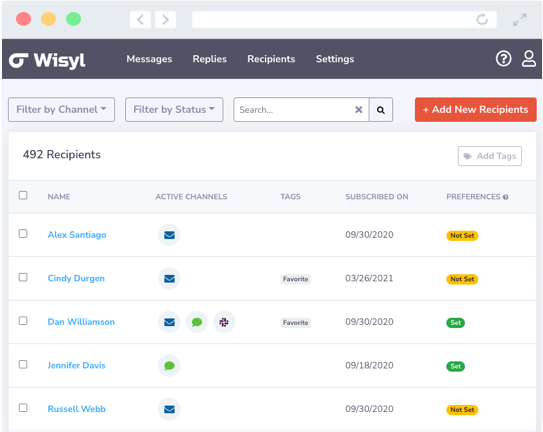Toggle fullscreen with expand arrows icon
The width and height of the screenshot is (543, 432).
[x=520, y=19]
